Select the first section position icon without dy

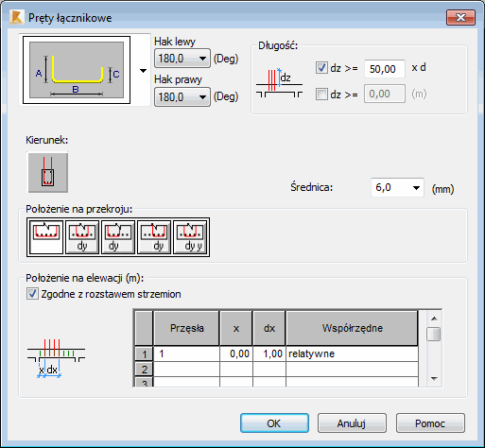46,237
